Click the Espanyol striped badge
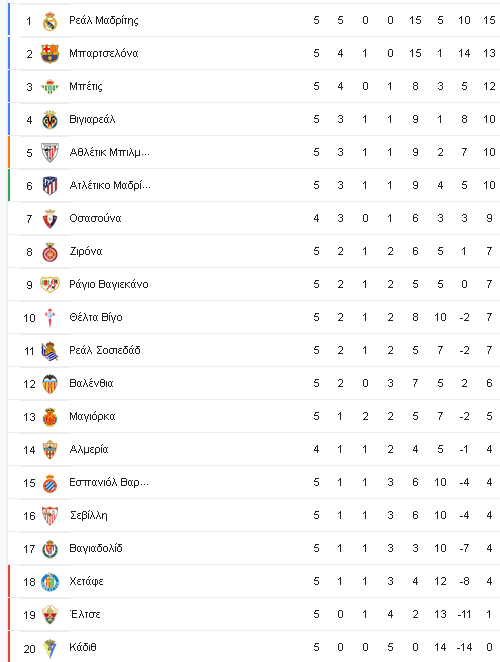Image resolution: width=500 pixels, height=662 pixels. pyautogui.click(x=50, y=483)
